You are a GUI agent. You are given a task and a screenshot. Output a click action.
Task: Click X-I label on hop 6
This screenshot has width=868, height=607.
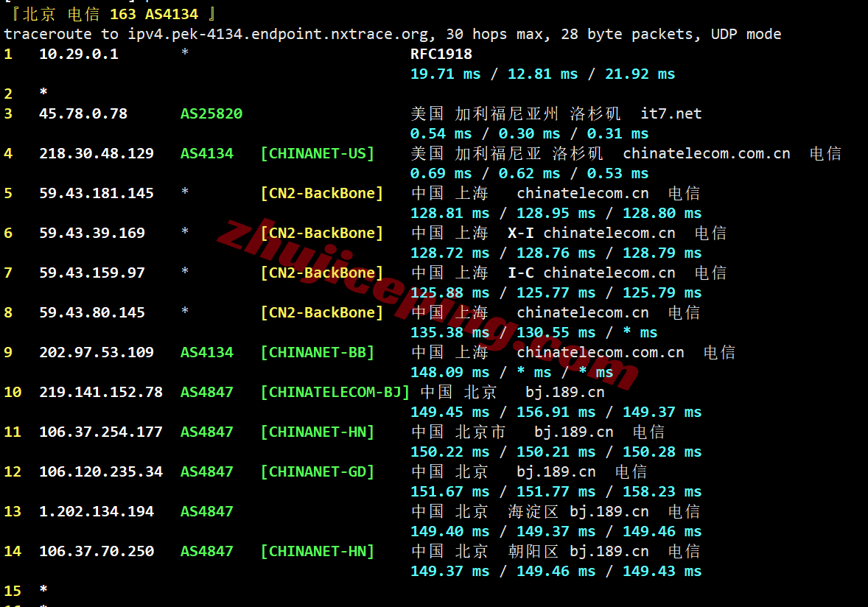click(x=521, y=234)
